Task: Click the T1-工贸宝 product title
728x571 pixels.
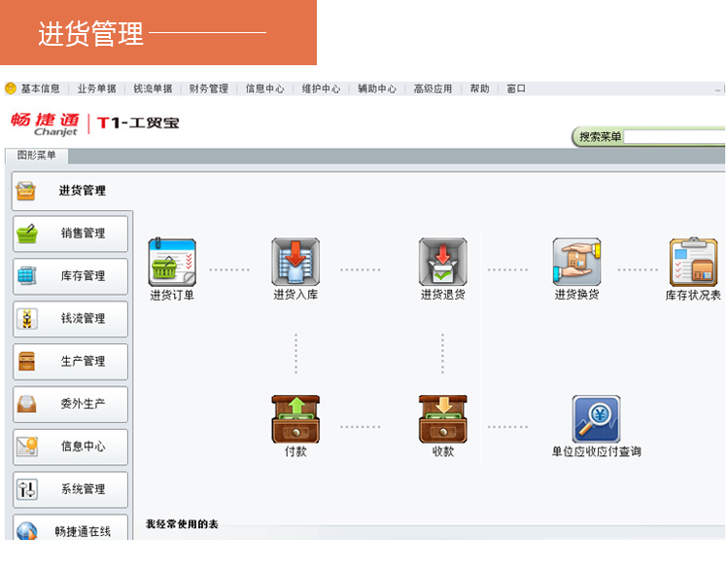Action: (138, 123)
